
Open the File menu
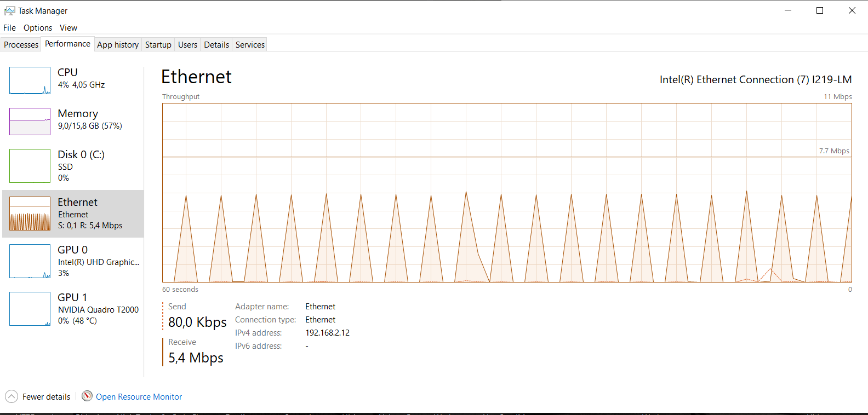pos(9,28)
